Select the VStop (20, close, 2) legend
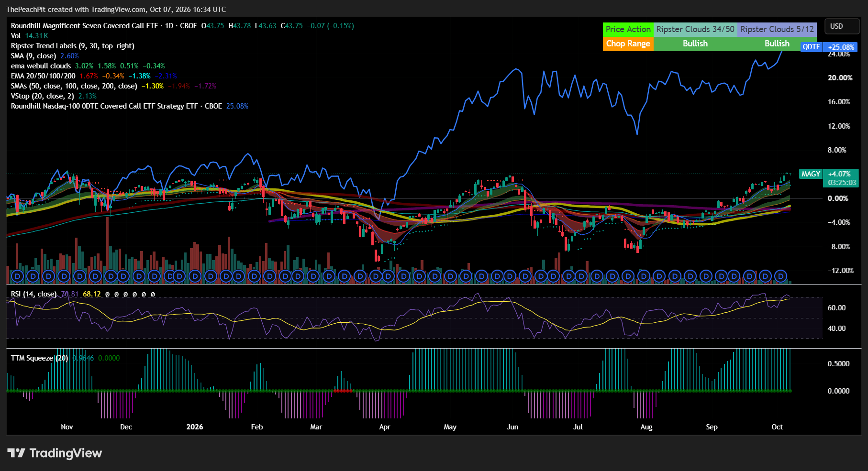The height and width of the screenshot is (471, 868). point(54,96)
